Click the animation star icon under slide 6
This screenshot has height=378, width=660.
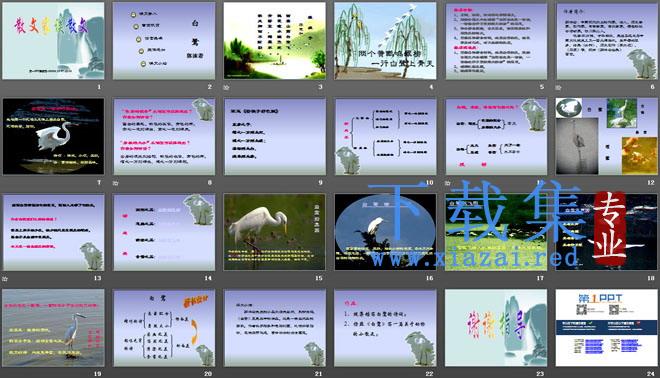coord(558,88)
